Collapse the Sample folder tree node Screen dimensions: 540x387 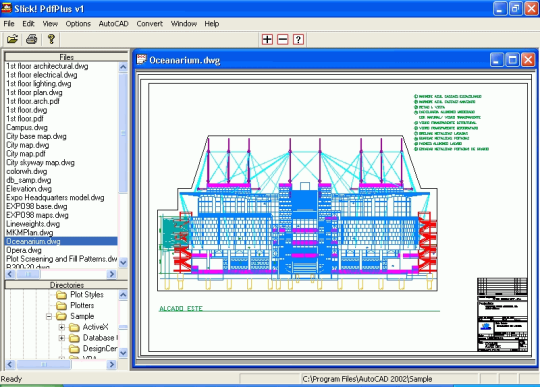(49, 316)
